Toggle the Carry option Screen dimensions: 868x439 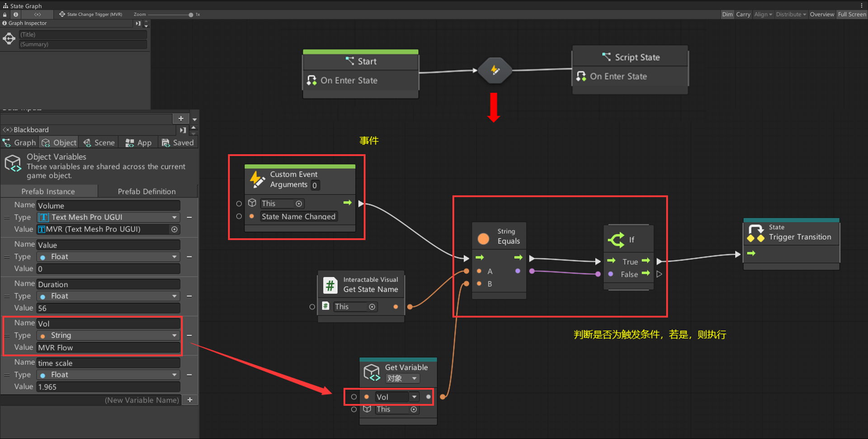click(743, 14)
